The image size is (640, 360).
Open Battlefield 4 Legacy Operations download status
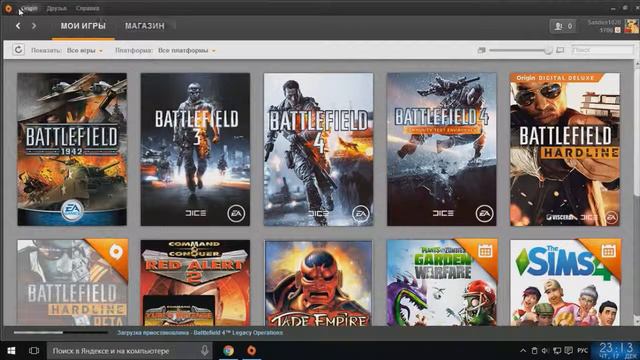point(200,333)
